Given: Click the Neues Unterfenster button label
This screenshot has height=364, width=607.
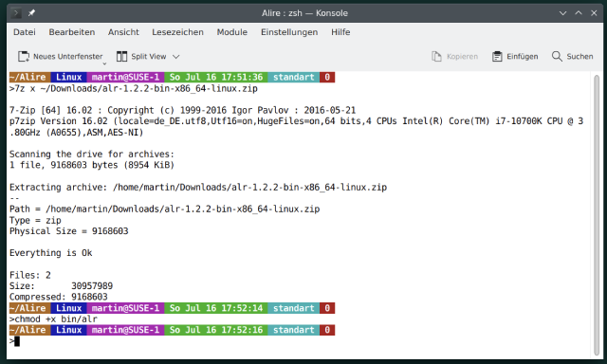Looking at the screenshot, I should (67, 57).
